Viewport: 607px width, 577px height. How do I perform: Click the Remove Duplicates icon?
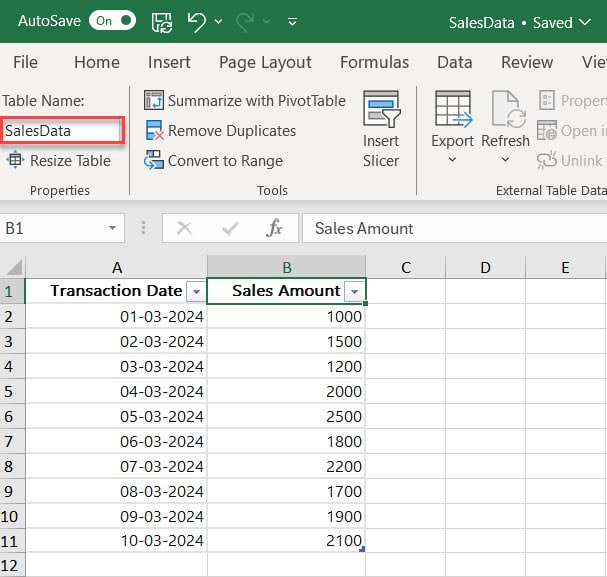coord(154,130)
